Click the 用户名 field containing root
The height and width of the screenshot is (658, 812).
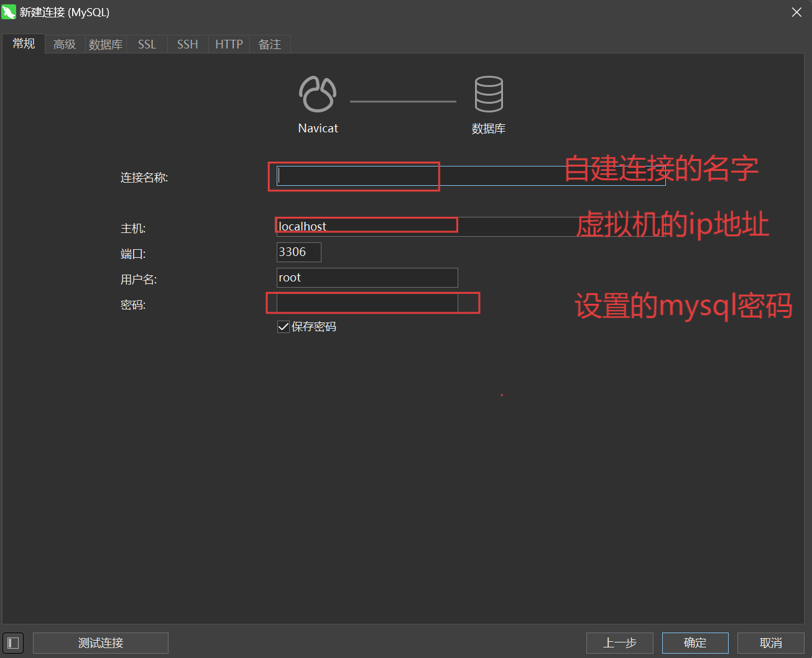(367, 277)
